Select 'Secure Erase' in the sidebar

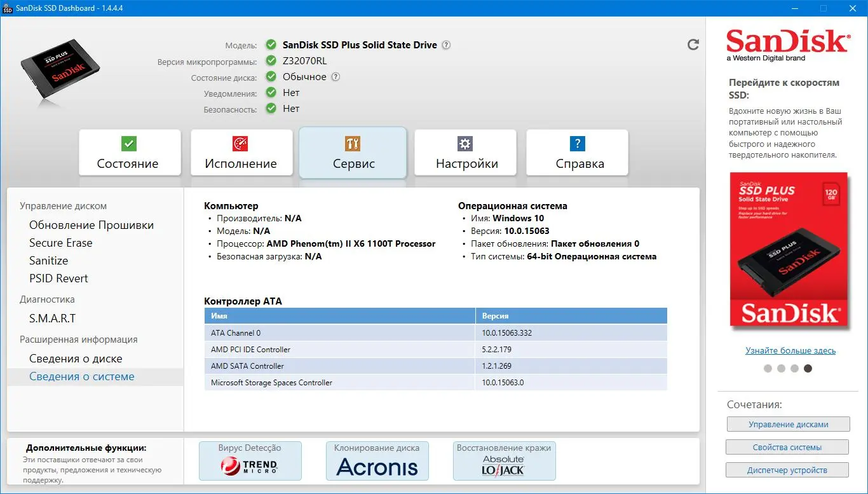[61, 243]
